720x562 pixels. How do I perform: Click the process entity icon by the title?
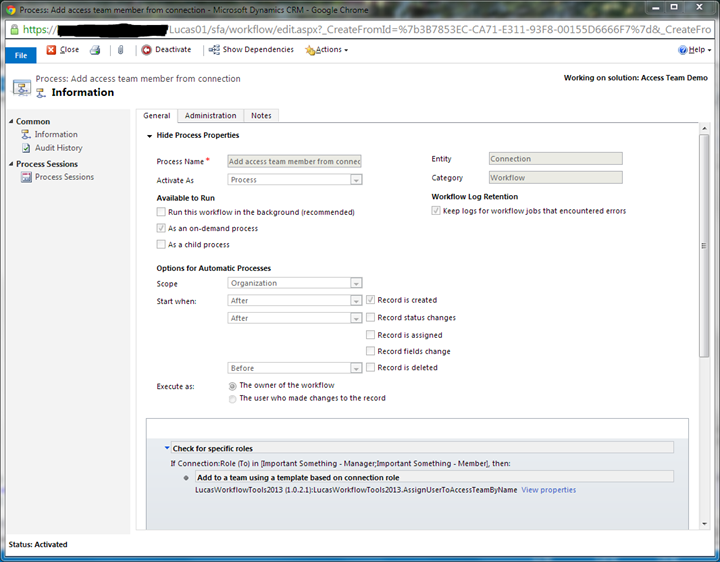pos(22,87)
